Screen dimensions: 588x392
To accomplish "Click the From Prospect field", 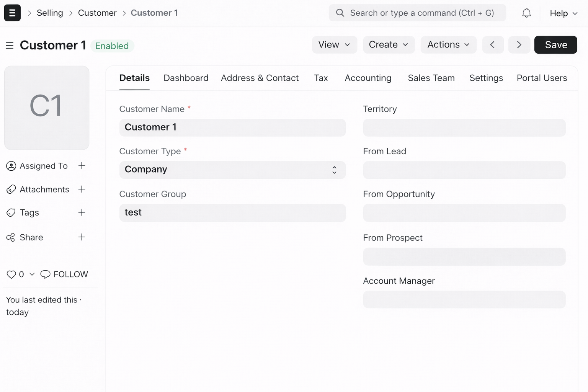I will point(464,256).
